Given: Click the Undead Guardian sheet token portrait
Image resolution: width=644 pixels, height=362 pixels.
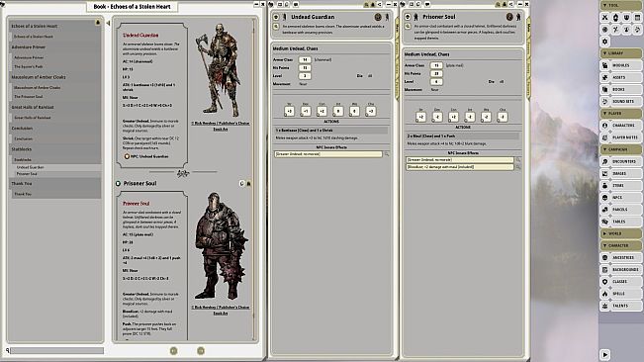Looking at the screenshot, I should [378, 17].
